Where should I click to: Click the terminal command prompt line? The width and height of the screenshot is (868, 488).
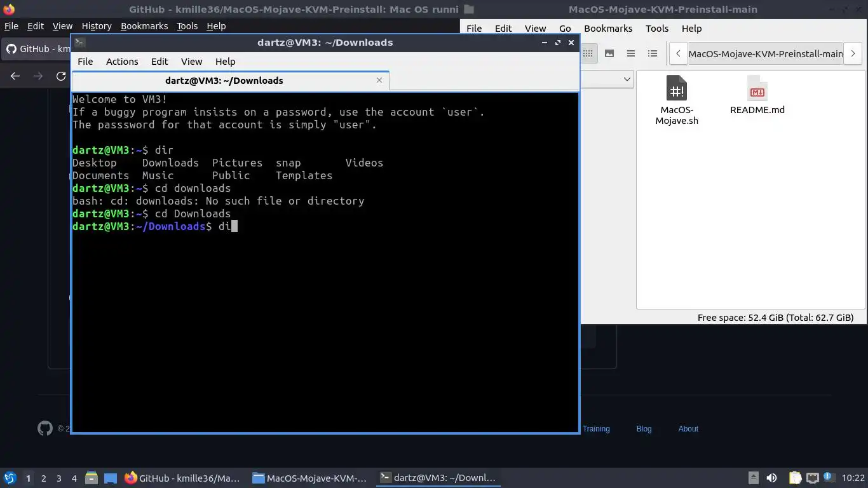coord(155,226)
